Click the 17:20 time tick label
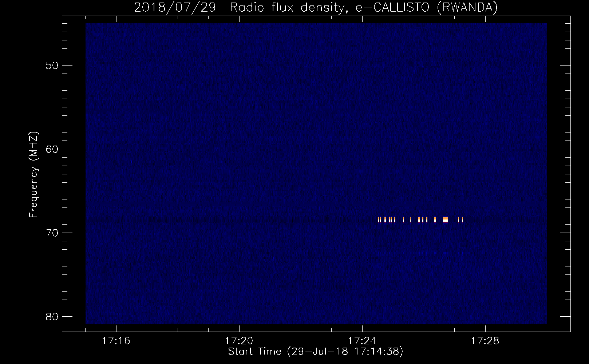This screenshot has width=589, height=364. pyautogui.click(x=239, y=341)
